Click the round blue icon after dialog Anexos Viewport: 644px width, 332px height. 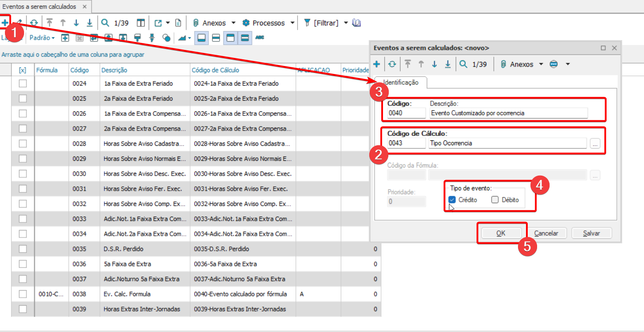(554, 64)
